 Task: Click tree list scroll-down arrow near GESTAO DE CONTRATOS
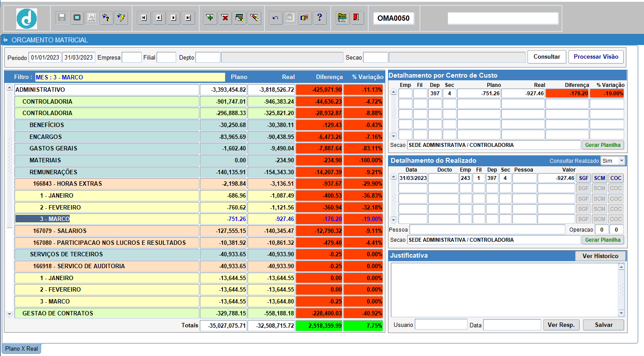pos(9,314)
